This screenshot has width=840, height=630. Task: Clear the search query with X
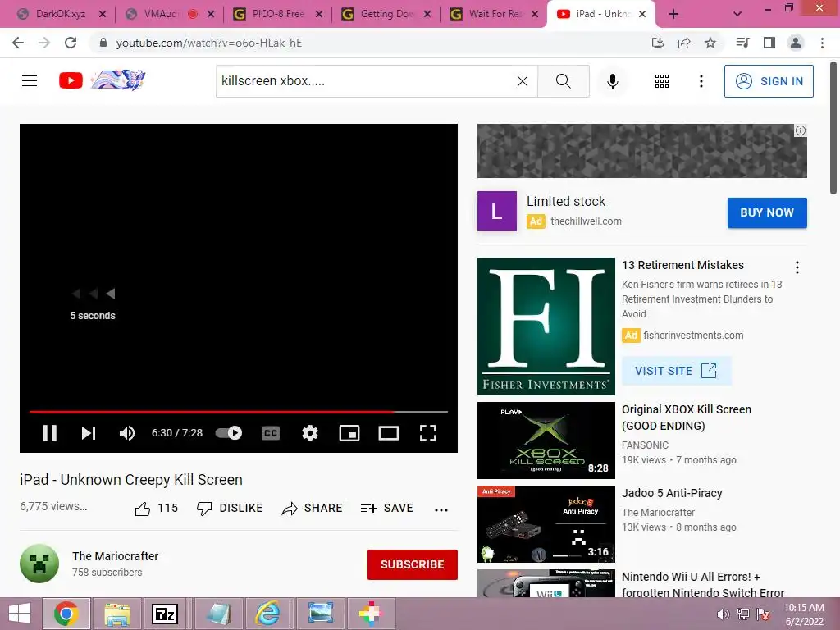point(523,81)
